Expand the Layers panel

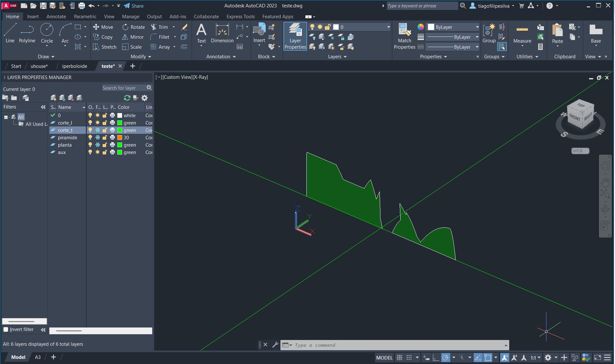click(337, 57)
